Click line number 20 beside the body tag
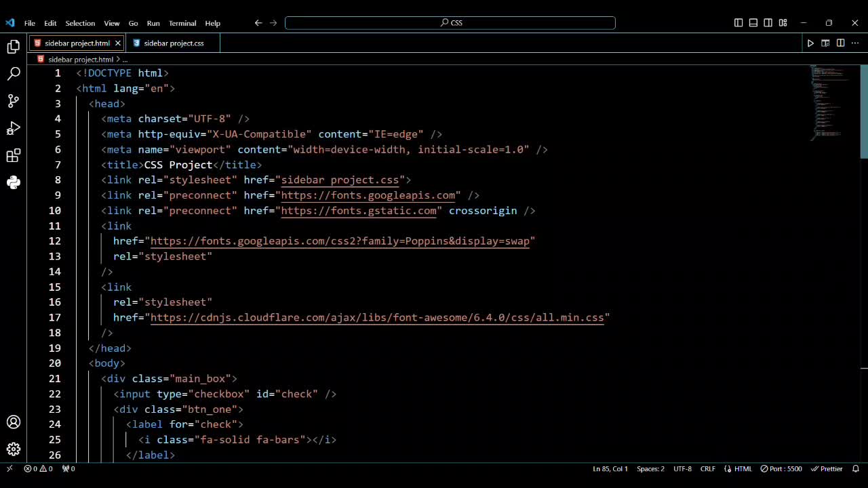 coord(55,363)
